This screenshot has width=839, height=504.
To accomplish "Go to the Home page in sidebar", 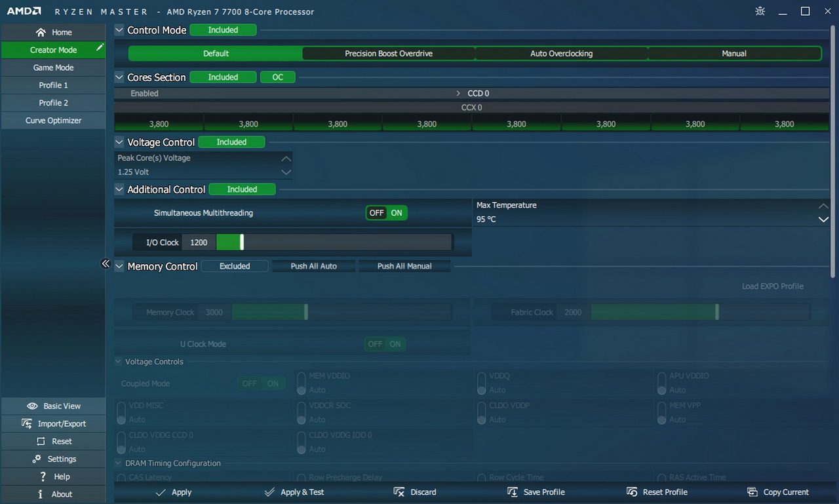I will 53,32.
